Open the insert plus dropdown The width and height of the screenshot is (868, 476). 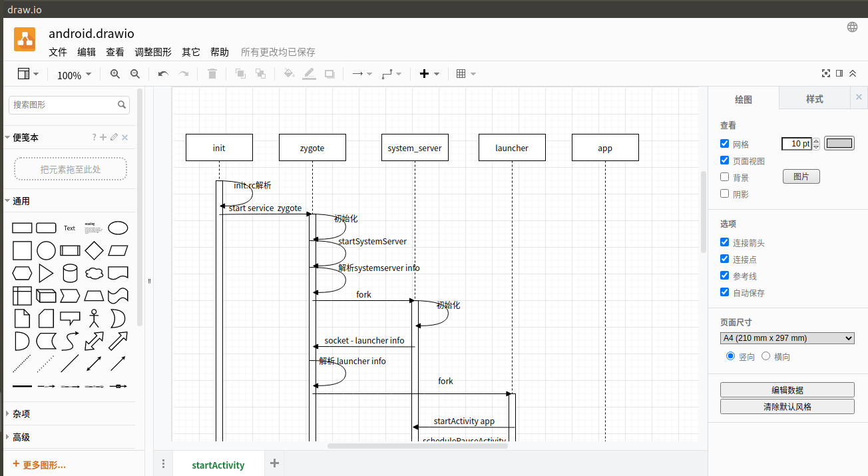point(429,74)
